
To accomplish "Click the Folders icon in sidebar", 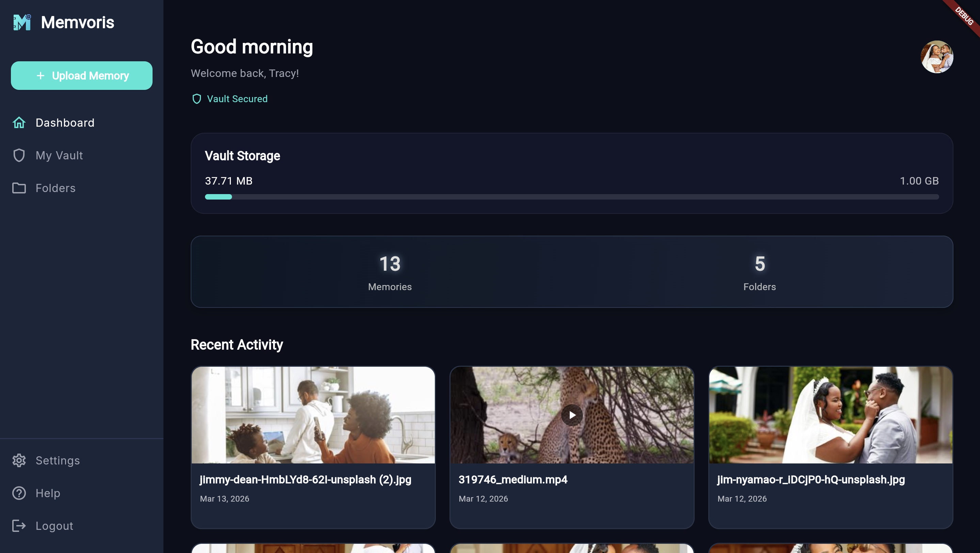I will [19, 188].
